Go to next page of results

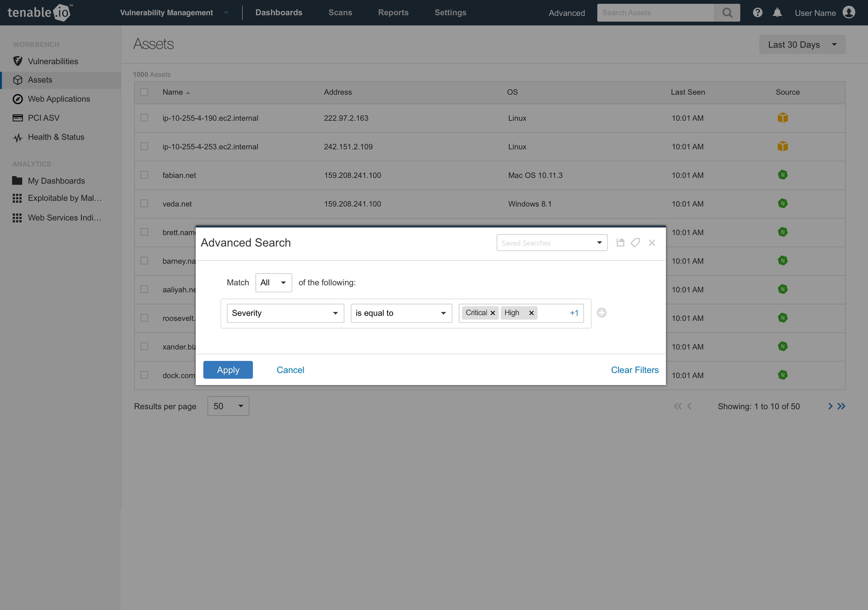pyautogui.click(x=830, y=406)
